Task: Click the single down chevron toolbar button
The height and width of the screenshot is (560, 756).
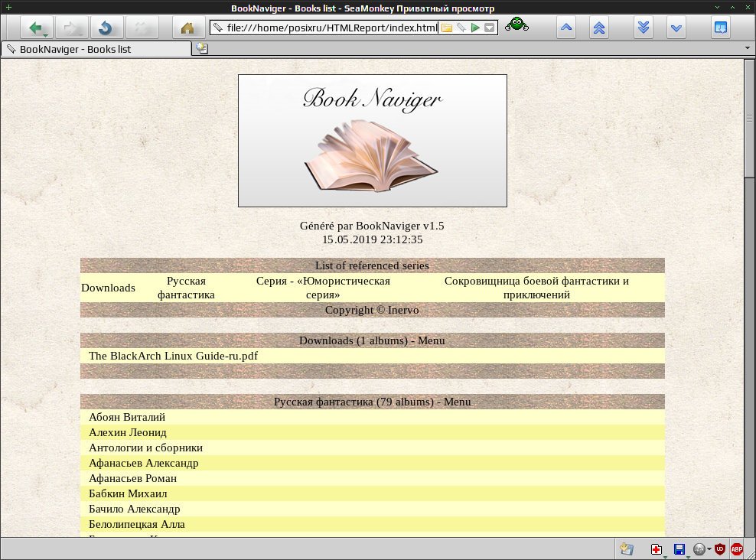Action: 676,28
